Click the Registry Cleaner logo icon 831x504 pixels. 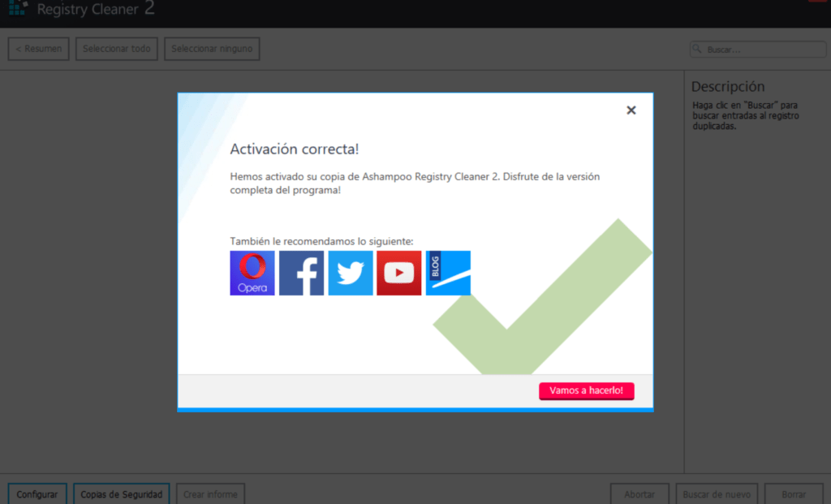coord(18,7)
